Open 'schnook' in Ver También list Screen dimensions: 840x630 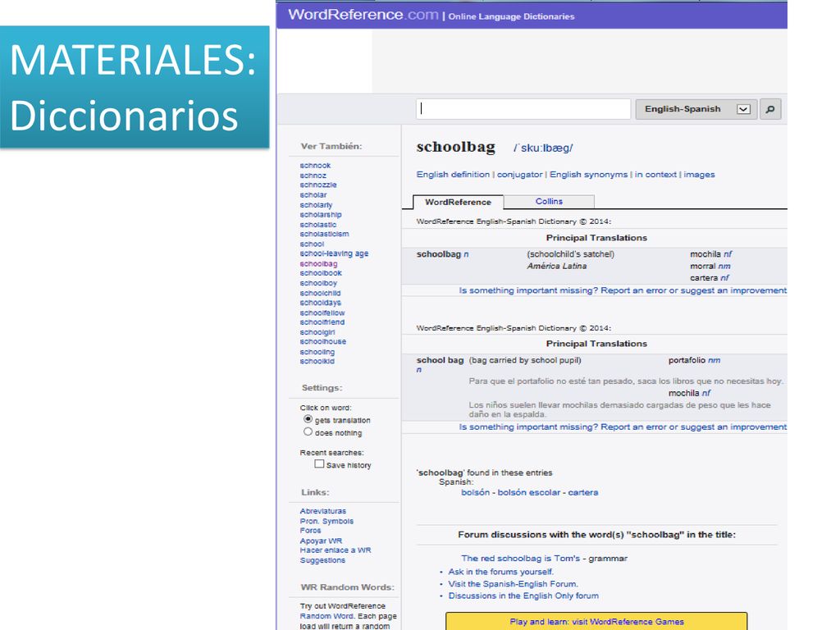(315, 166)
